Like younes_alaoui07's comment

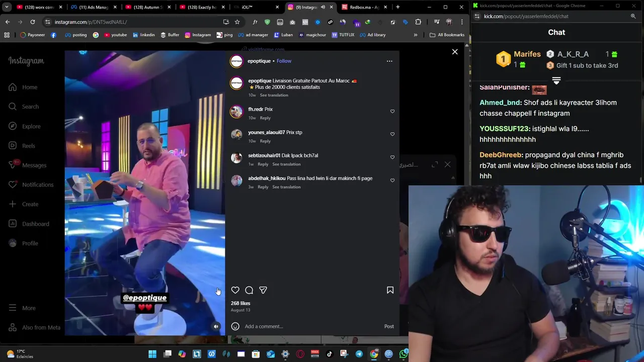coord(392,134)
